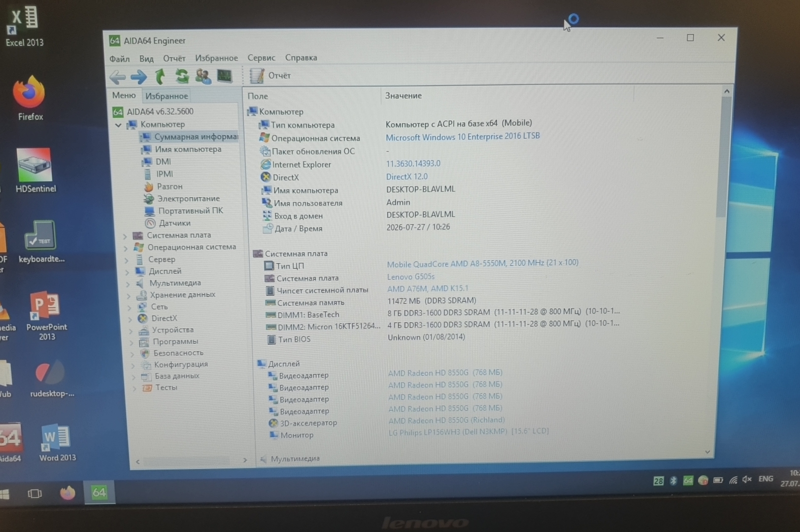This screenshot has width=800, height=532.
Task: Expand the Сервер tree node
Action: [127, 260]
